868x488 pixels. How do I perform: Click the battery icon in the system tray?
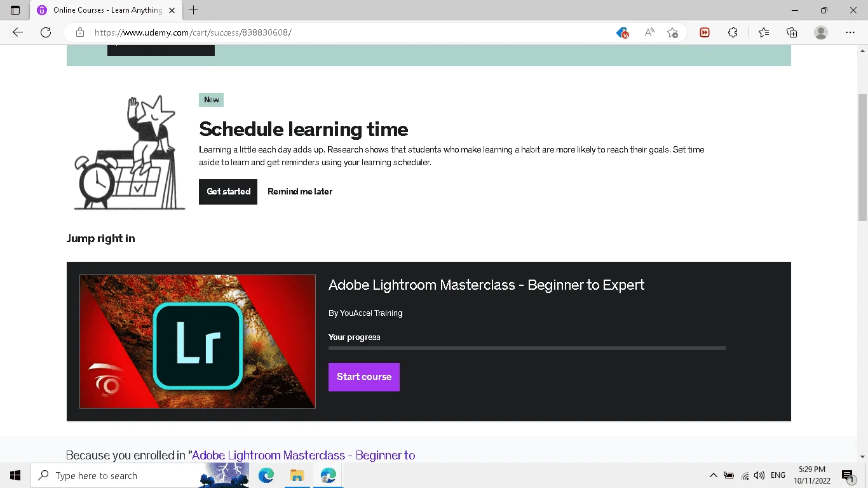coord(729,475)
